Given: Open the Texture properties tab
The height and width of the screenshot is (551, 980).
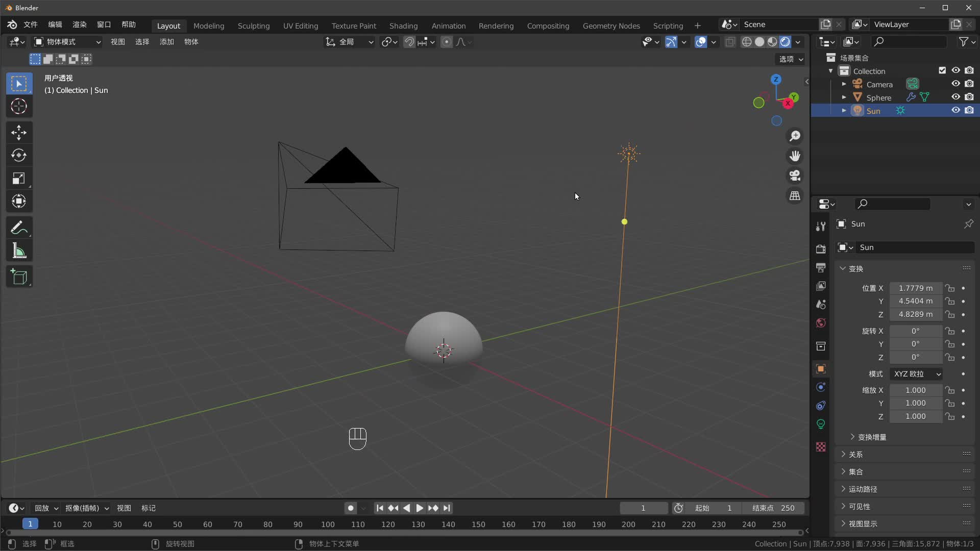Looking at the screenshot, I should (x=821, y=447).
